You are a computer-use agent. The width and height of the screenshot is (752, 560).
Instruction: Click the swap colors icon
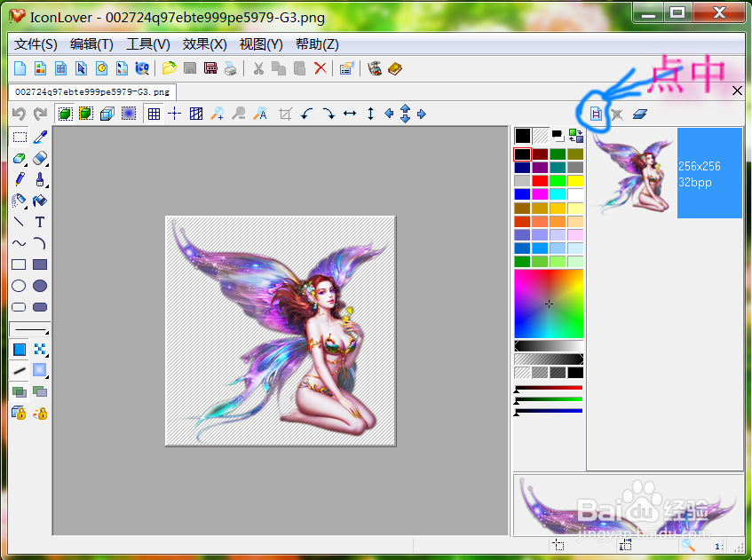pyautogui.click(x=576, y=136)
